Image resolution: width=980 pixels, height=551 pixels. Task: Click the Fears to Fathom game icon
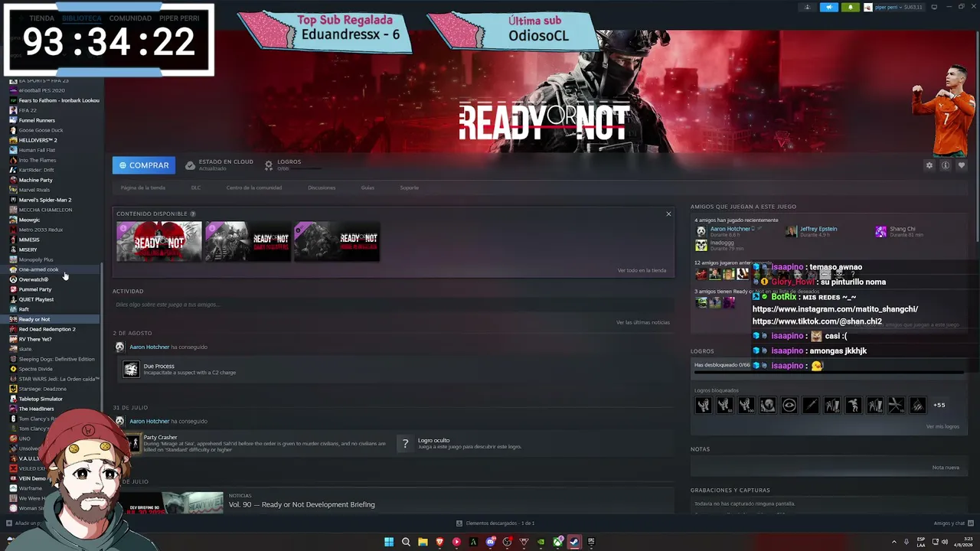(13, 100)
